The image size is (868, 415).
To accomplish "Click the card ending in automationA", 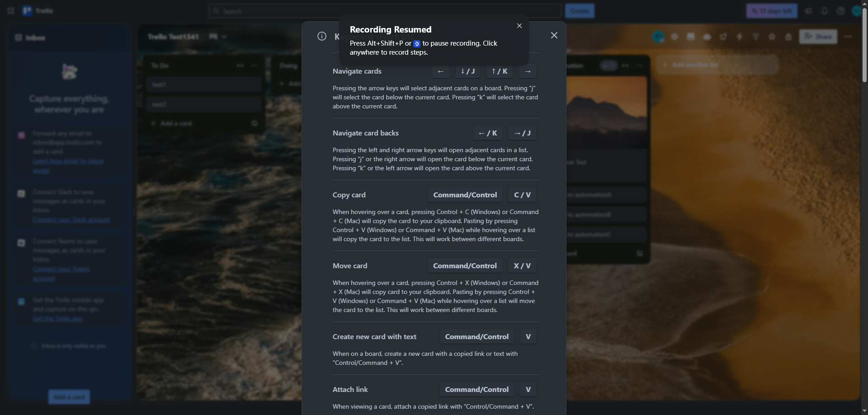I will (607, 195).
